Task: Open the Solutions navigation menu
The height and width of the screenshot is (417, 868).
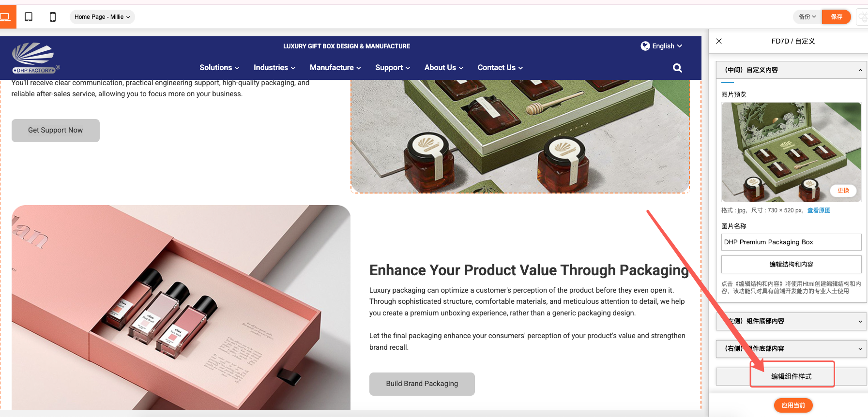Action: [x=219, y=68]
